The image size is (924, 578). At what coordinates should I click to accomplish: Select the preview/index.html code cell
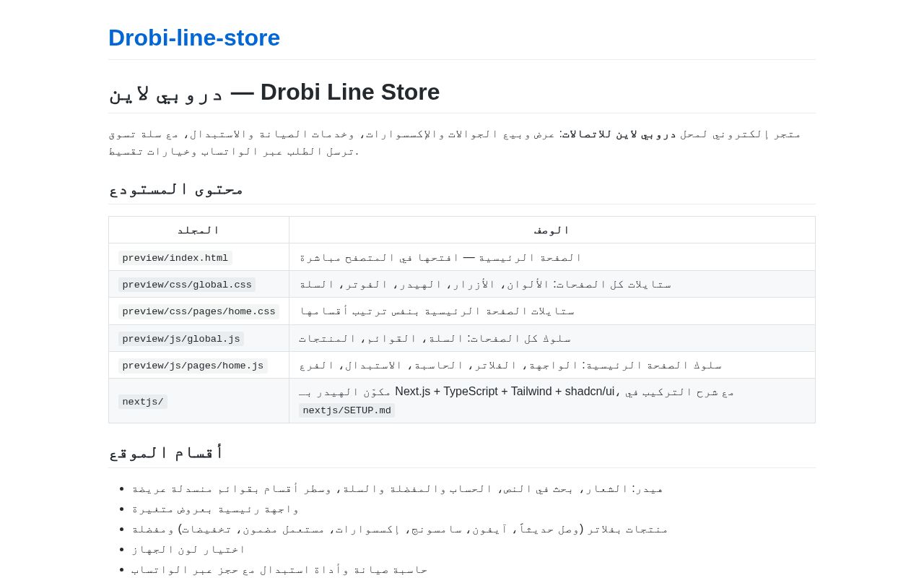[175, 258]
